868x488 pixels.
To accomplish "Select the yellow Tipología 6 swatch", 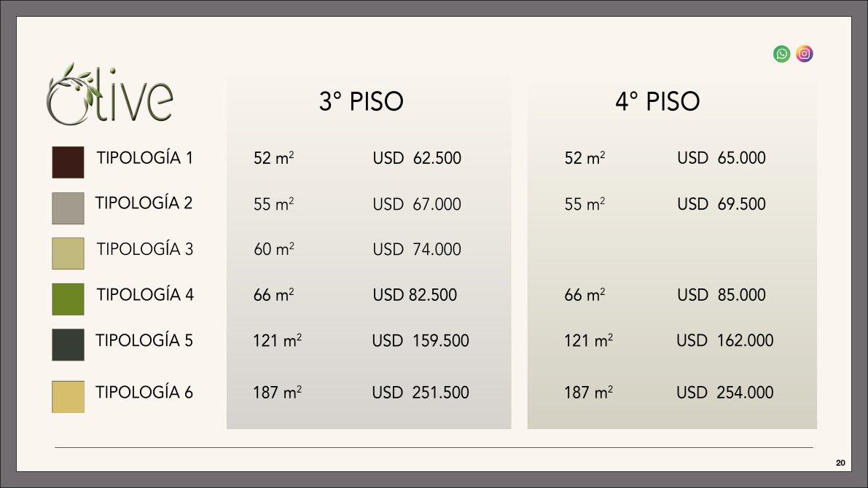I will (68, 397).
